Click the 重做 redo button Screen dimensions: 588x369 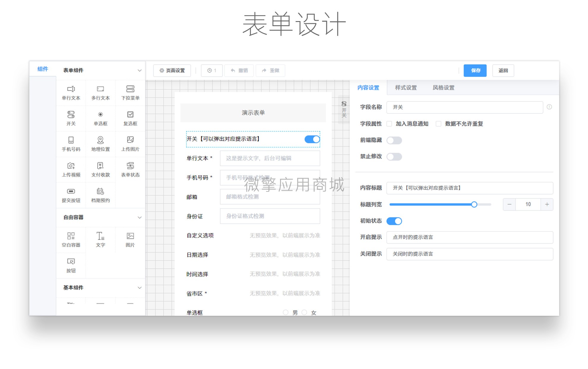271,70
